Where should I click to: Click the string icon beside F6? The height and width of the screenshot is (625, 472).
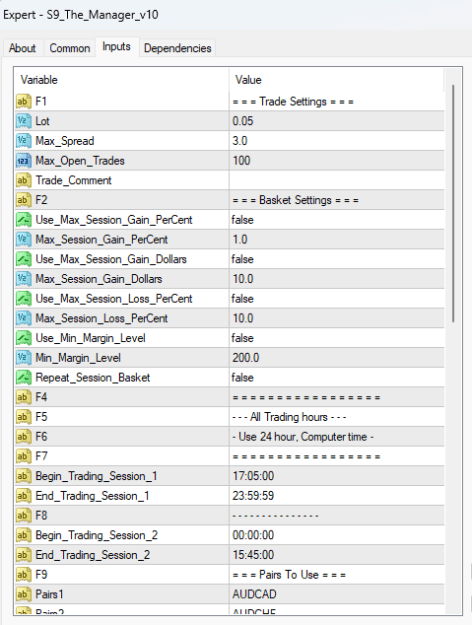(x=24, y=436)
